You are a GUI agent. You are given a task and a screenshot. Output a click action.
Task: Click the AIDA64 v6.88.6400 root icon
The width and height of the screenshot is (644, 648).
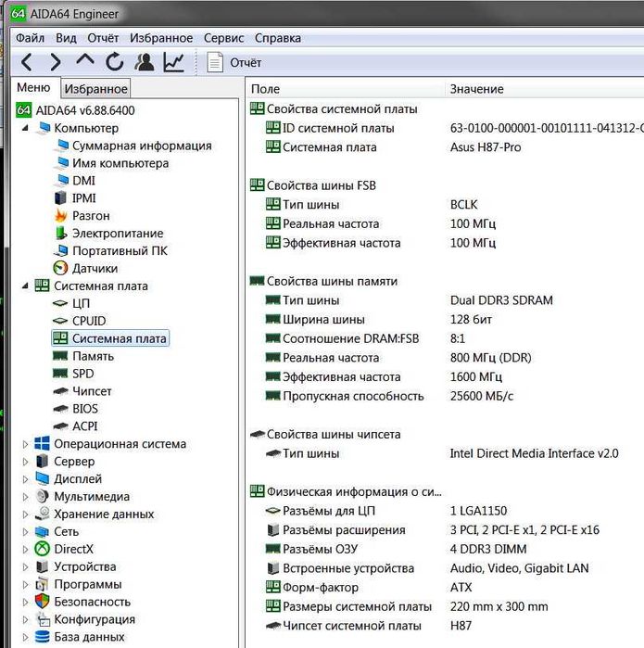pyautogui.click(x=23, y=110)
